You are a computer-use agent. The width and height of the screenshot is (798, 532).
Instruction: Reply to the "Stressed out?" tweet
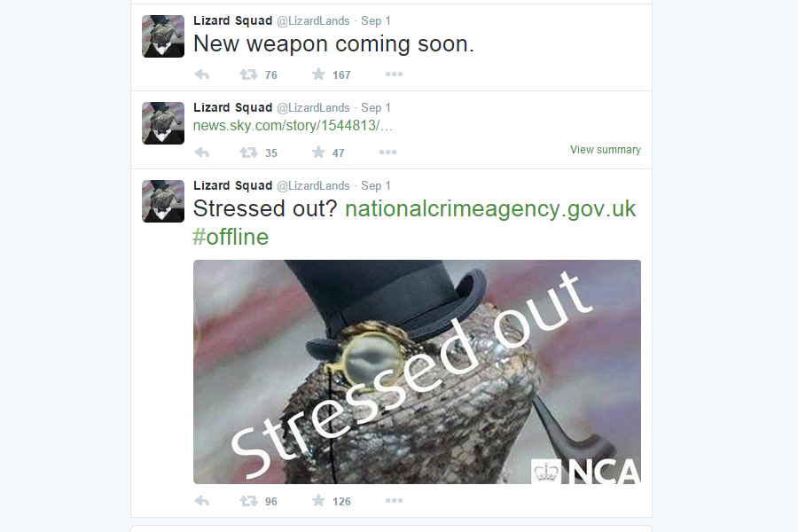click(x=202, y=501)
